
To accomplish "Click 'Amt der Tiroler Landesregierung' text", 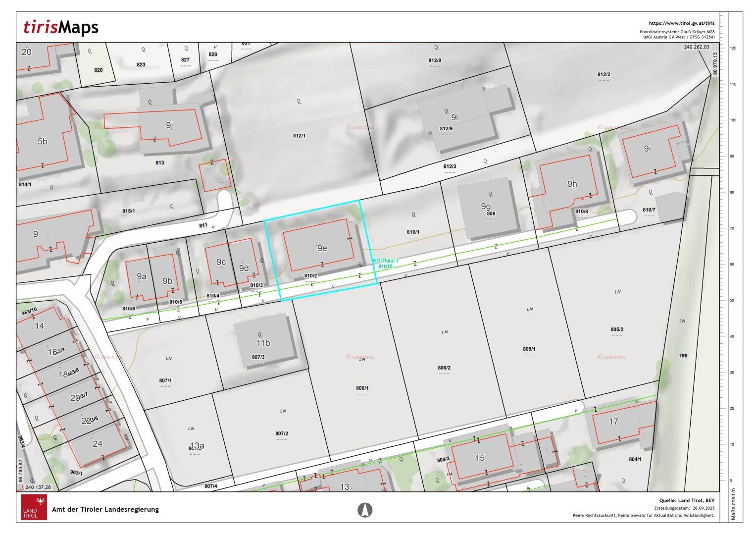I will click(105, 509).
